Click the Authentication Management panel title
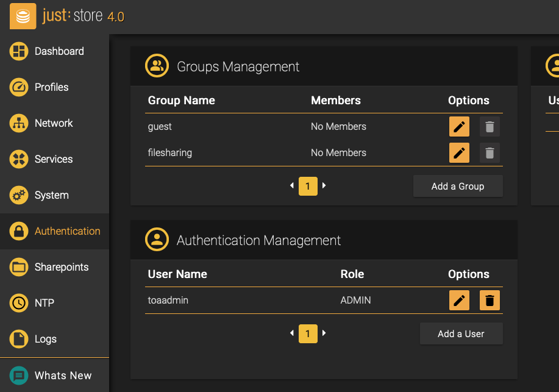The height and width of the screenshot is (392, 559). (258, 240)
